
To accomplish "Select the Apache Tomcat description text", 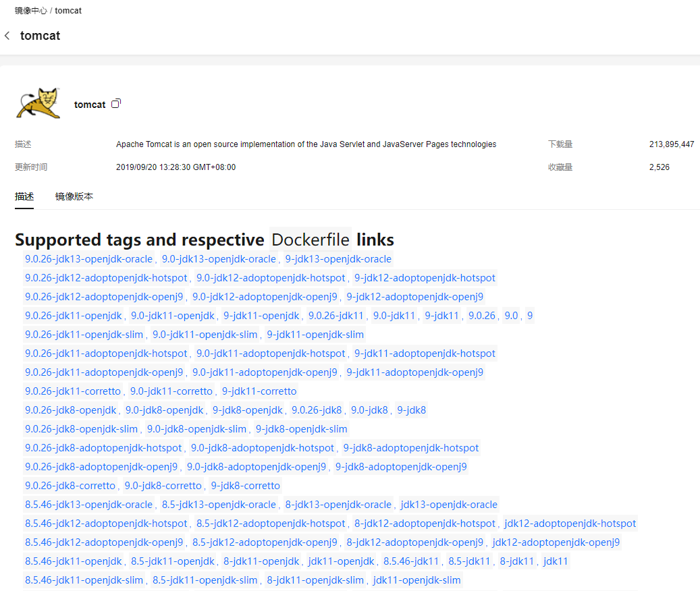I will coord(306,144).
